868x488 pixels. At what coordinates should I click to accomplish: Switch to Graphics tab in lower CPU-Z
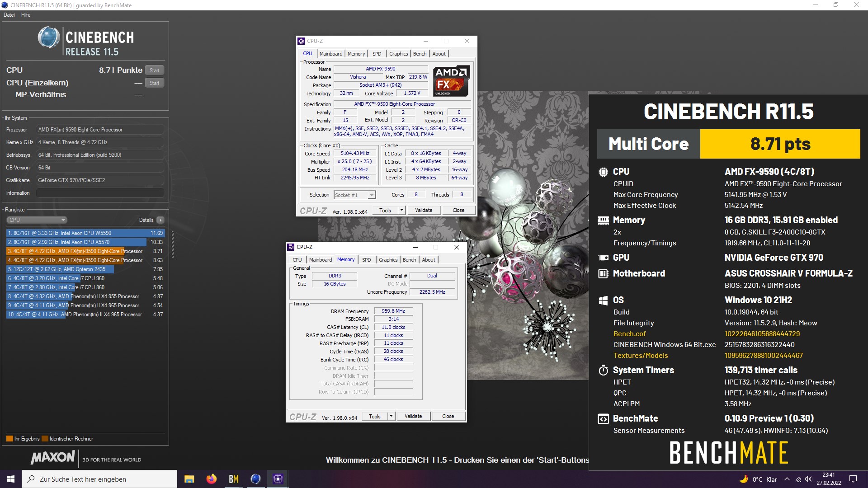388,260
